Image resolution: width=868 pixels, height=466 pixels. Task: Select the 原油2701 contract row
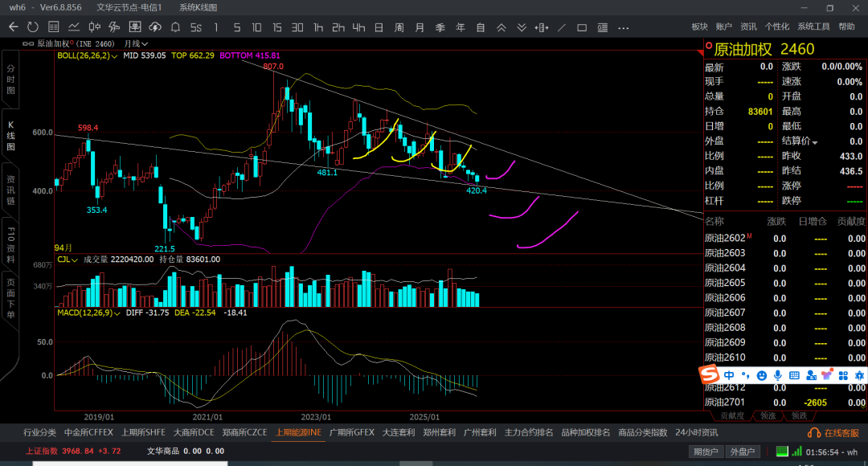coord(785,403)
